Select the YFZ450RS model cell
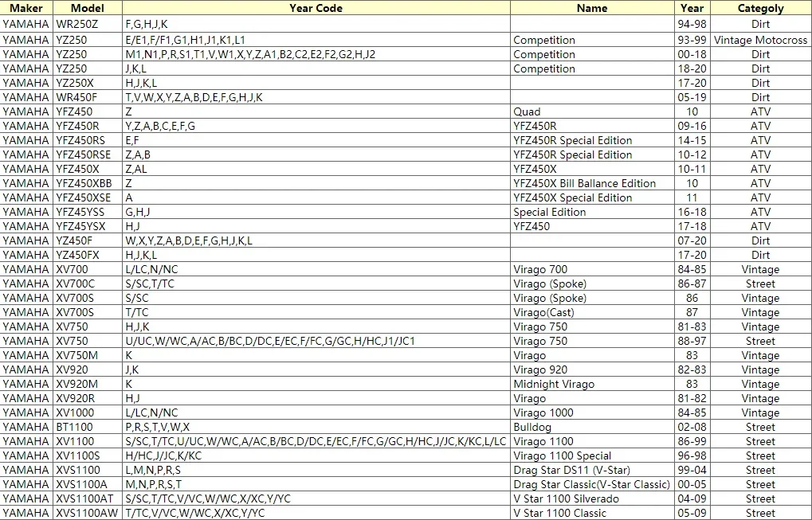The height and width of the screenshot is (520, 812). click(x=88, y=140)
